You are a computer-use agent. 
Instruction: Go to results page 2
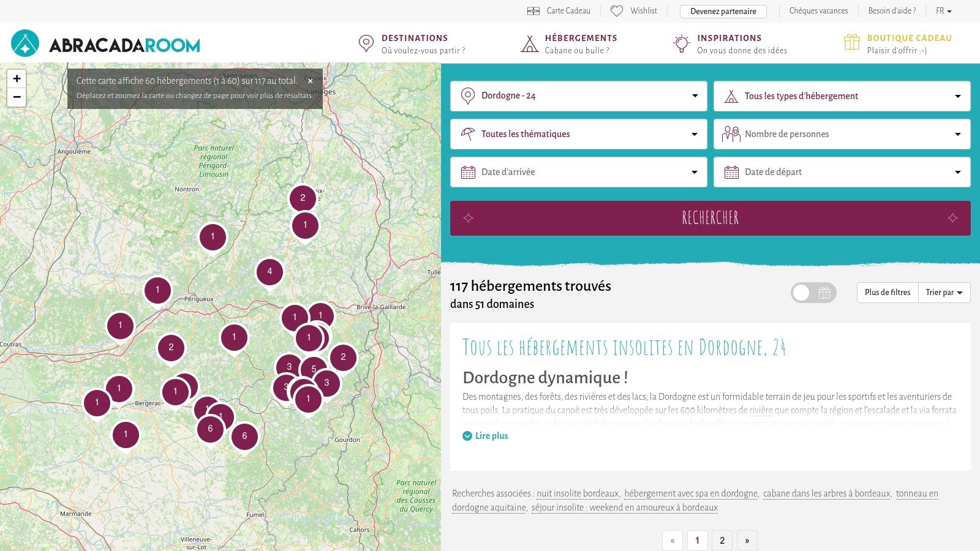[722, 540]
